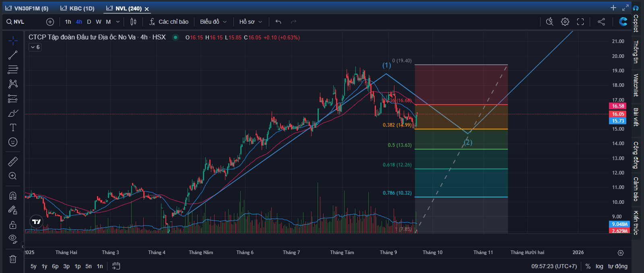Open the Fibonacci retracement tools
644x273 pixels.
point(13,70)
